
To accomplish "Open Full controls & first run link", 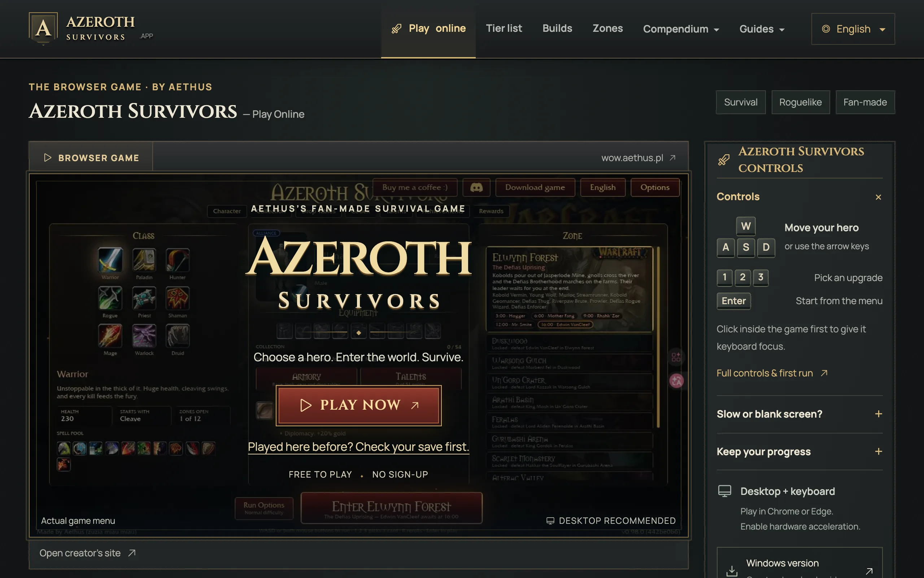I will click(x=772, y=373).
